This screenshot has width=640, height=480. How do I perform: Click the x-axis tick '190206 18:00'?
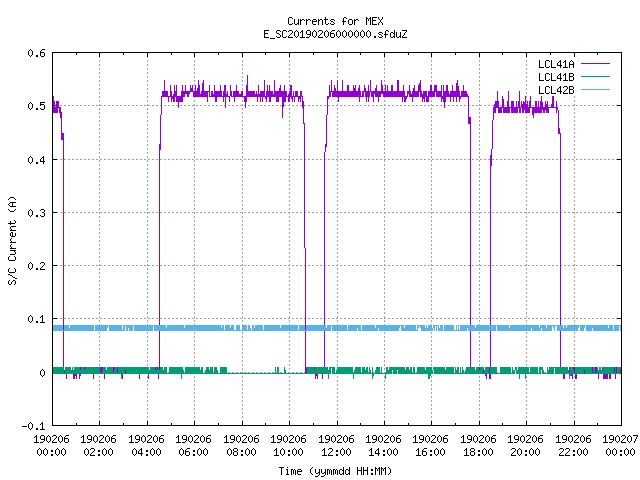(478, 446)
